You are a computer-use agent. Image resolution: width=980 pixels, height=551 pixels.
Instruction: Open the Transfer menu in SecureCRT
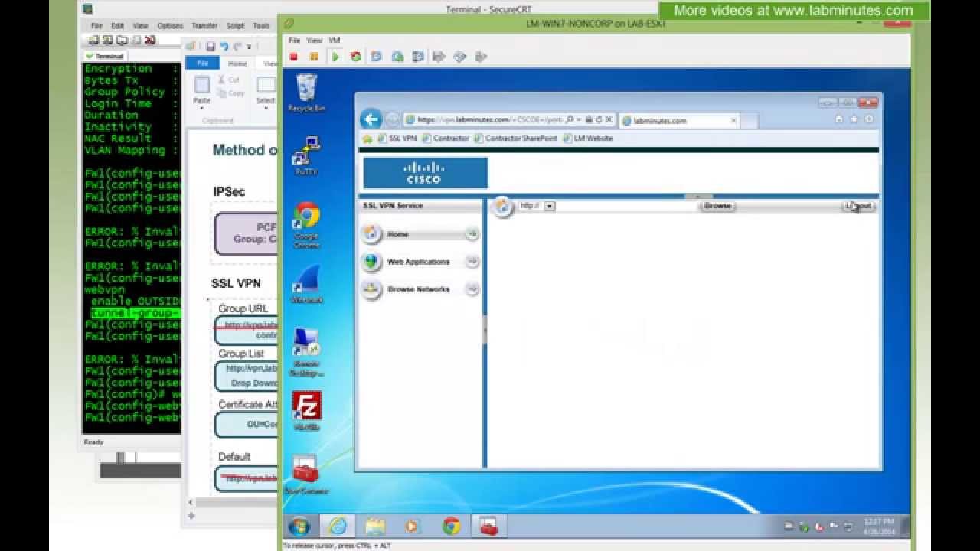[204, 26]
